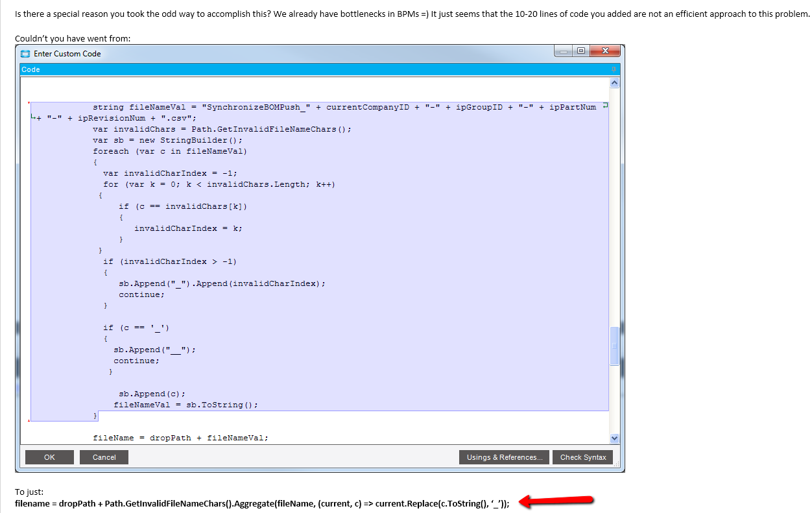Click the pin icon in Code panel header

pos(614,69)
